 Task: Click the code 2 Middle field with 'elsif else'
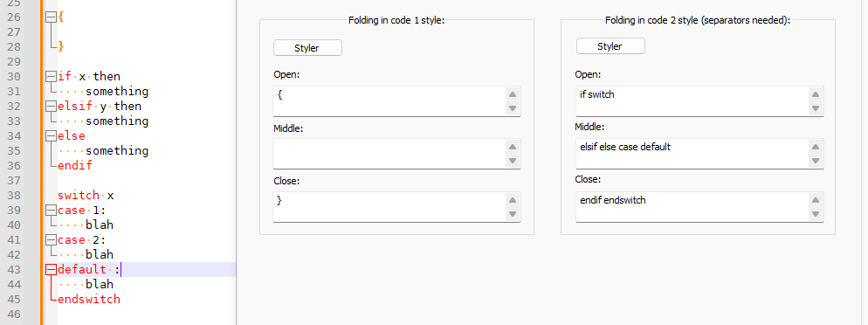692,154
